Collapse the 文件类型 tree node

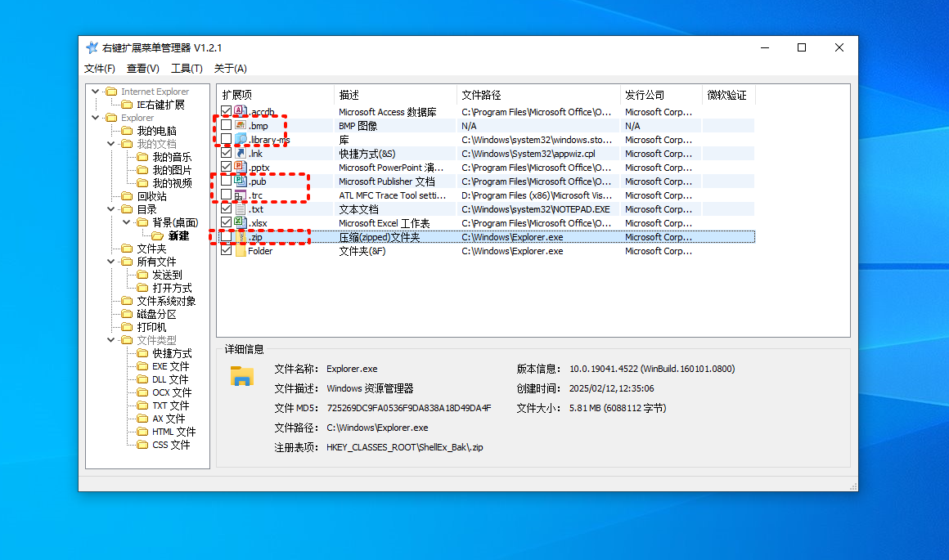pyautogui.click(x=111, y=340)
